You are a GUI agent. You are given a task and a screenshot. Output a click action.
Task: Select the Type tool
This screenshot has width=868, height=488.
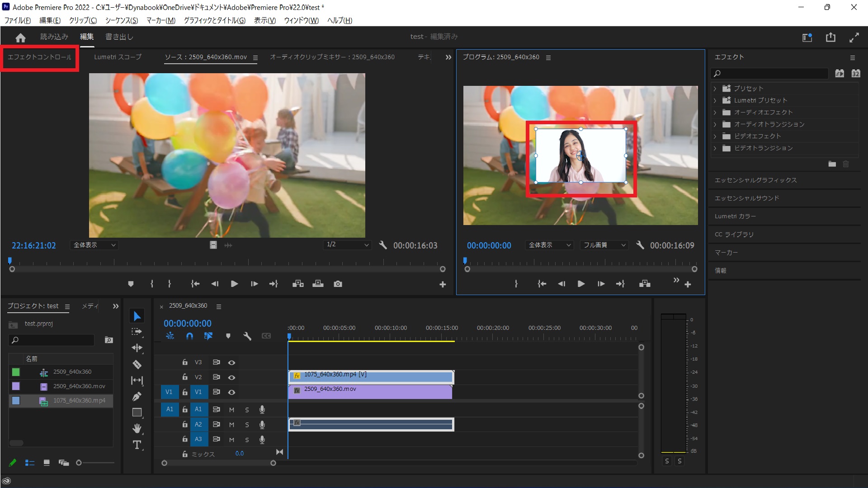[137, 445]
